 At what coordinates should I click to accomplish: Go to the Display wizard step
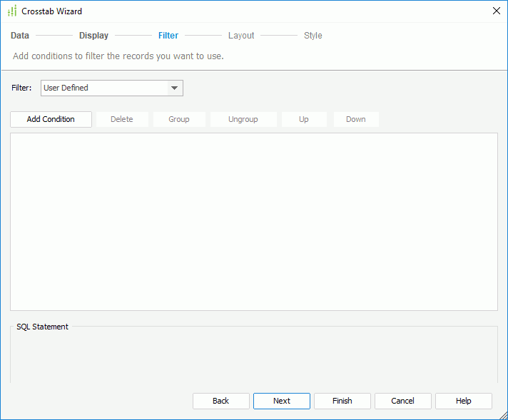93,35
